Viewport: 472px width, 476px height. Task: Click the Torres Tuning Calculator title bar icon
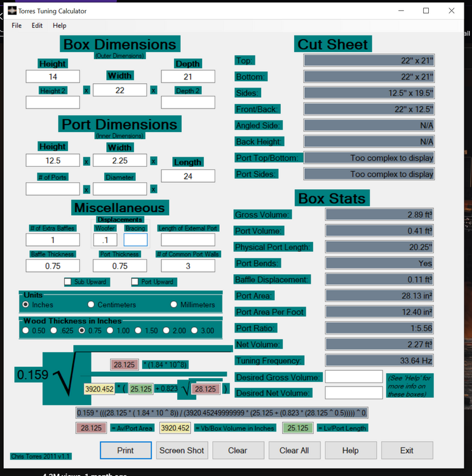tap(12, 11)
